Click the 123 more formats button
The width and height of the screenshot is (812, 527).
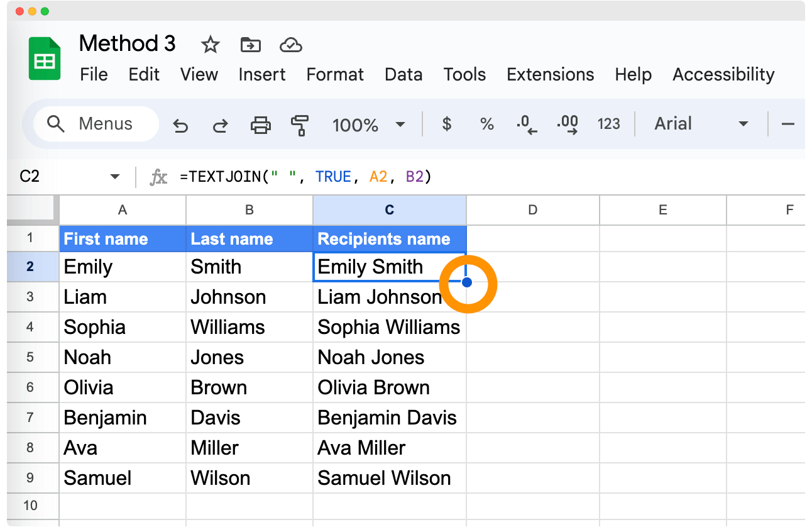(608, 124)
